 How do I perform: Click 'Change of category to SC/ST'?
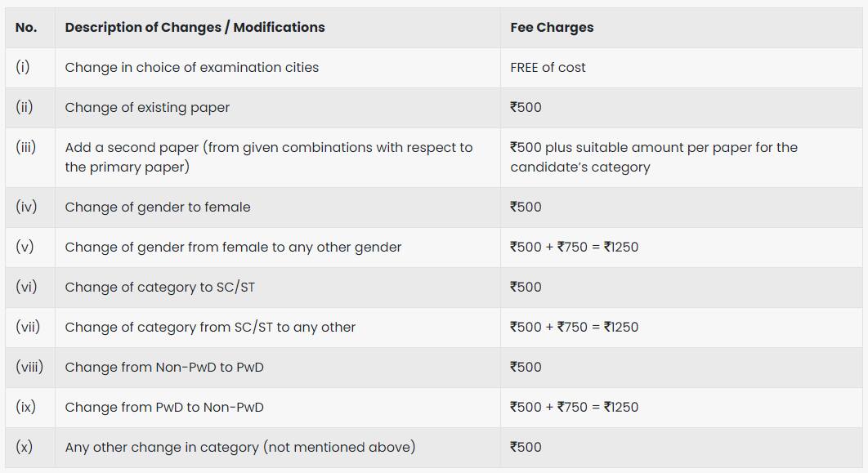(x=160, y=287)
